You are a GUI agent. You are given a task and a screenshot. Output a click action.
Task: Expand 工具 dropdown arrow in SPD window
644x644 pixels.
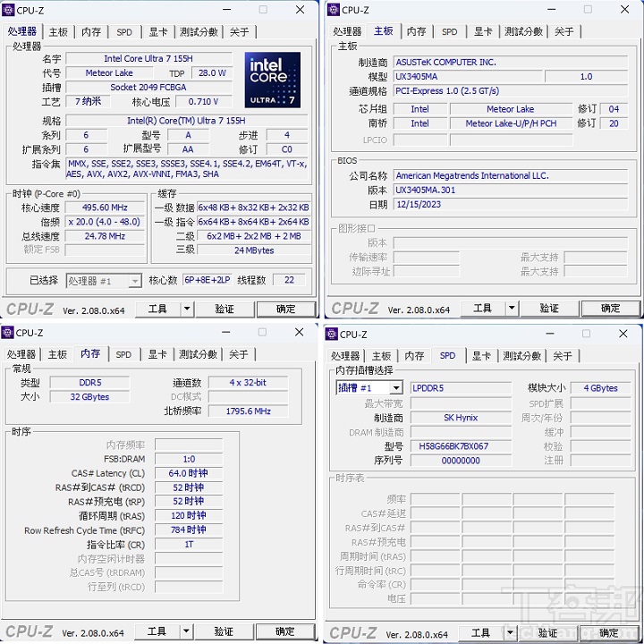point(510,632)
